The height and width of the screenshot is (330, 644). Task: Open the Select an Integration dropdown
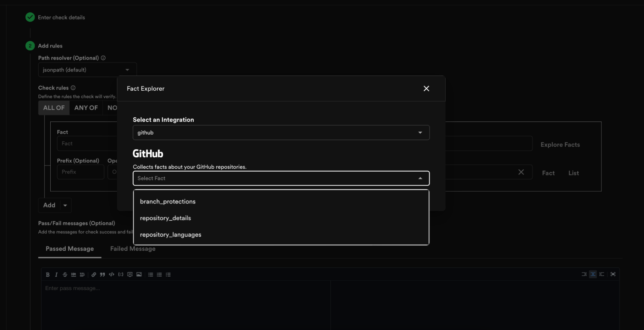281,132
